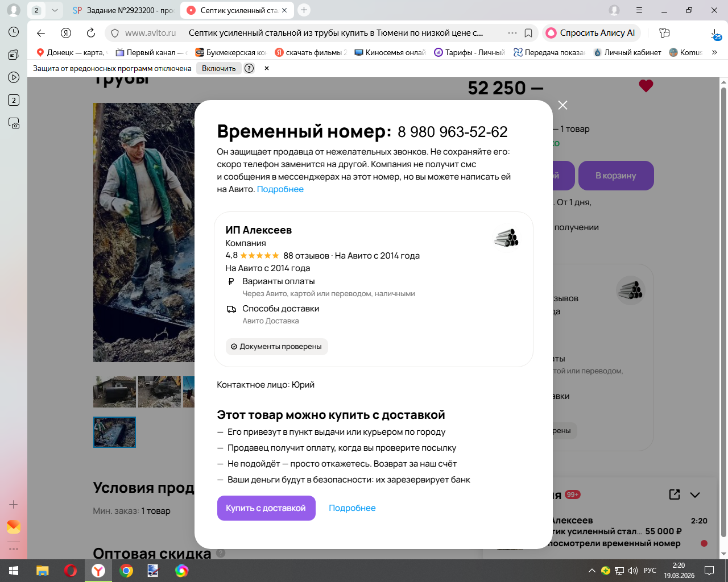Click 'В корзину' add to cart button
The image size is (728, 582).
point(616,176)
